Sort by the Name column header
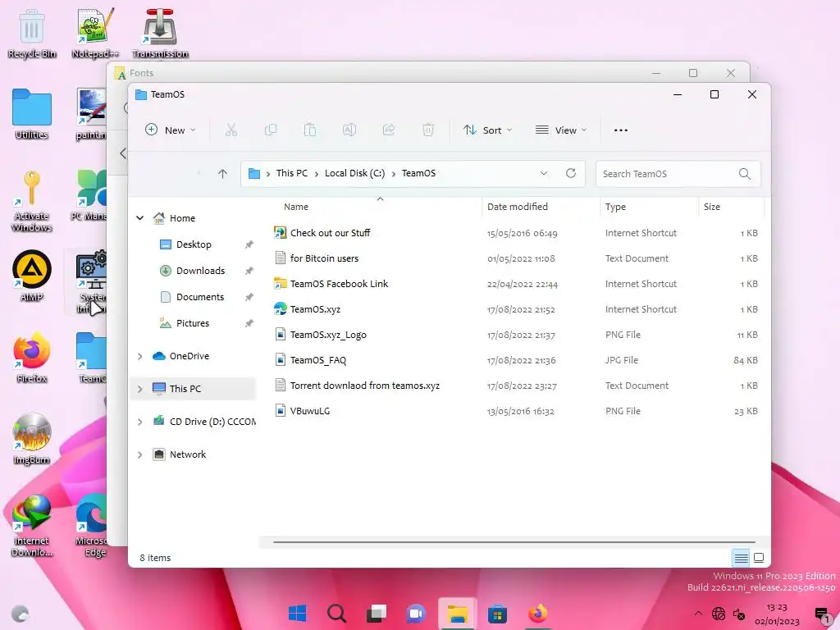The width and height of the screenshot is (840, 630). [296, 207]
